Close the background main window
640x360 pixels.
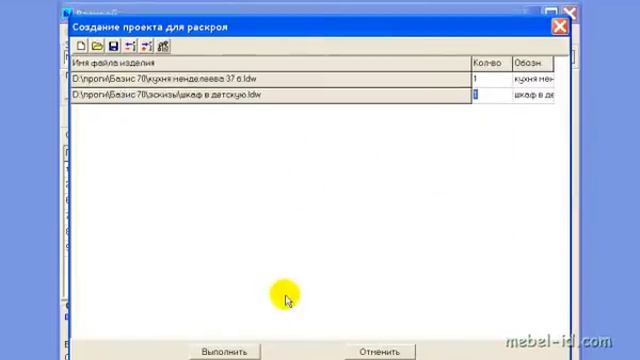click(570, 13)
